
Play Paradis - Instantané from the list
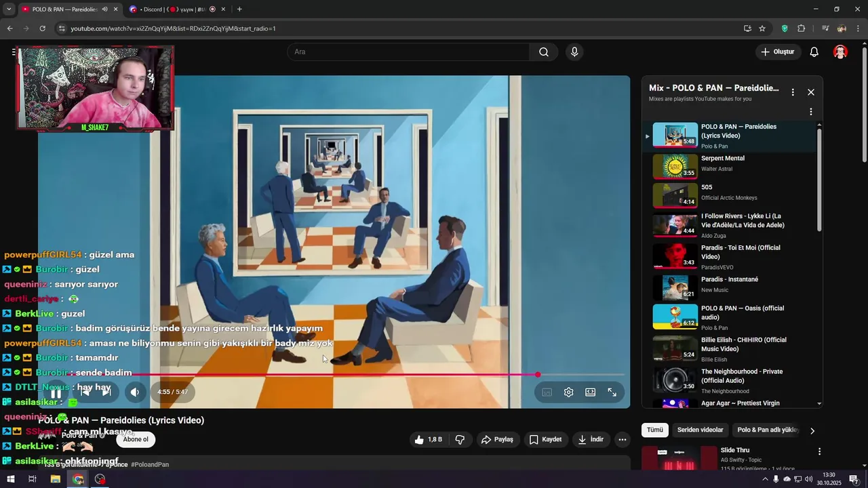click(x=729, y=287)
